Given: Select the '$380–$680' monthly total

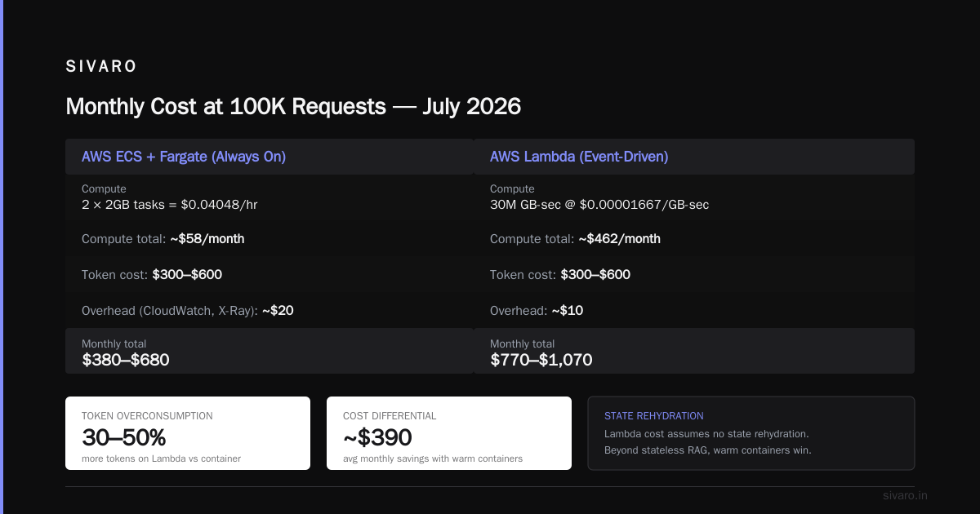Looking at the screenshot, I should click(x=126, y=360).
